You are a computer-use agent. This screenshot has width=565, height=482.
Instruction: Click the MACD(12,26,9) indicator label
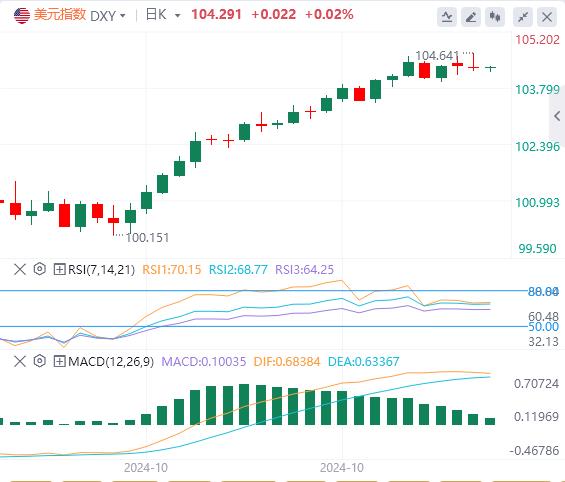coord(111,361)
